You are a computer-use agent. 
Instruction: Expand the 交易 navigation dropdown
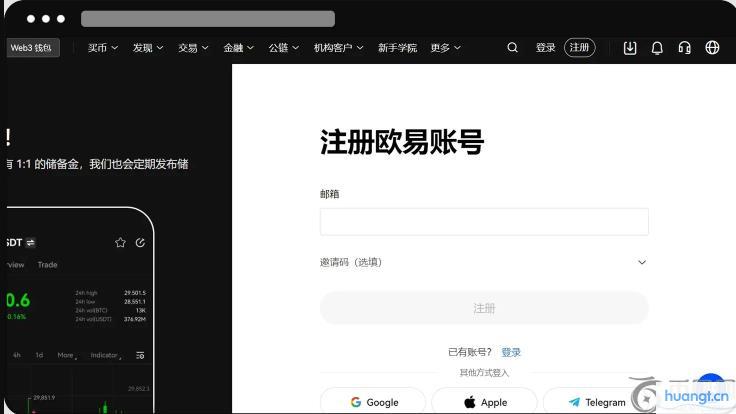193,48
